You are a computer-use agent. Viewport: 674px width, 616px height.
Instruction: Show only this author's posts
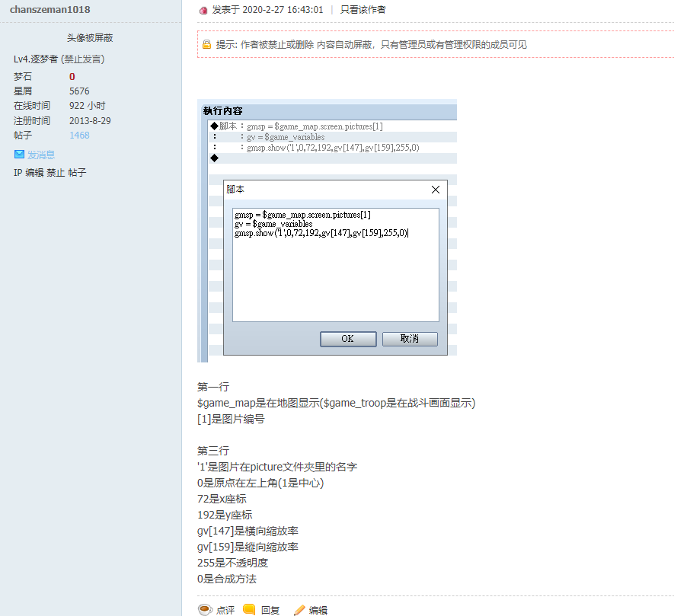pos(363,9)
